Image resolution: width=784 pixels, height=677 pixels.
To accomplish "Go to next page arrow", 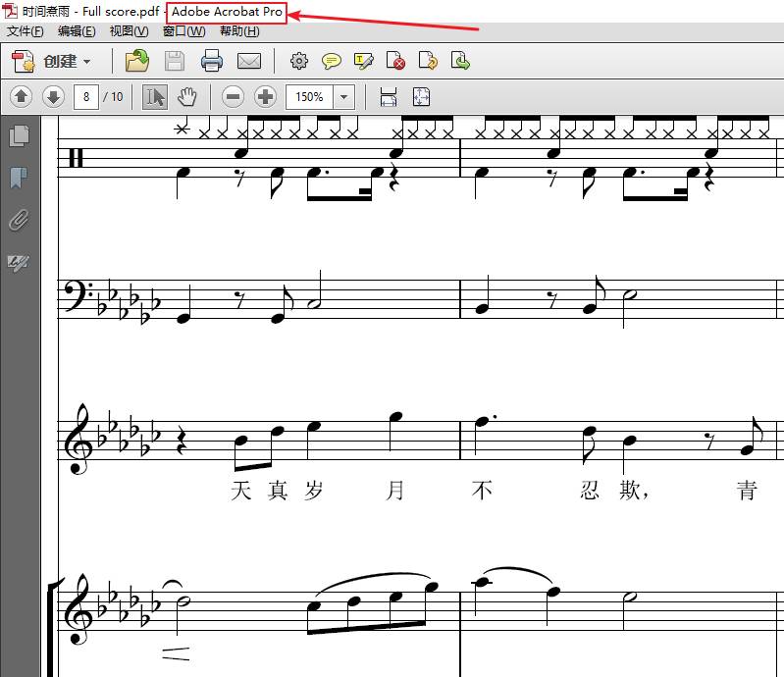I will coord(54,96).
